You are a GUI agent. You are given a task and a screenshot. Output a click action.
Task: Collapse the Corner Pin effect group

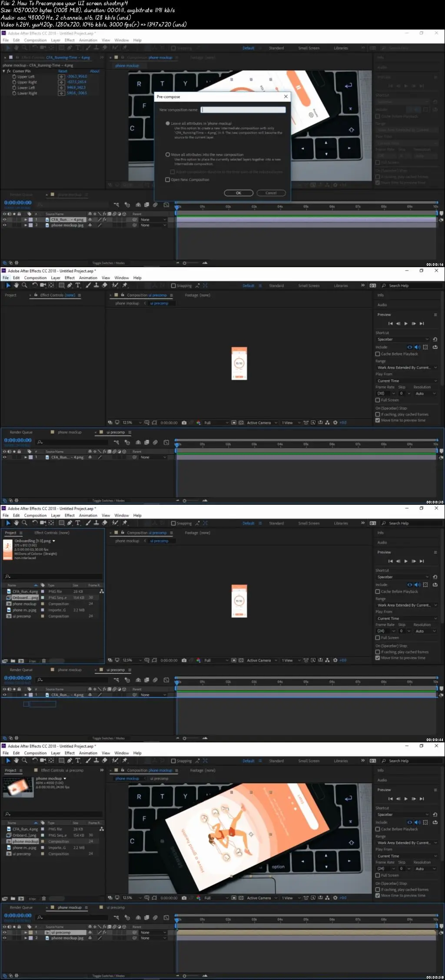click(4, 71)
